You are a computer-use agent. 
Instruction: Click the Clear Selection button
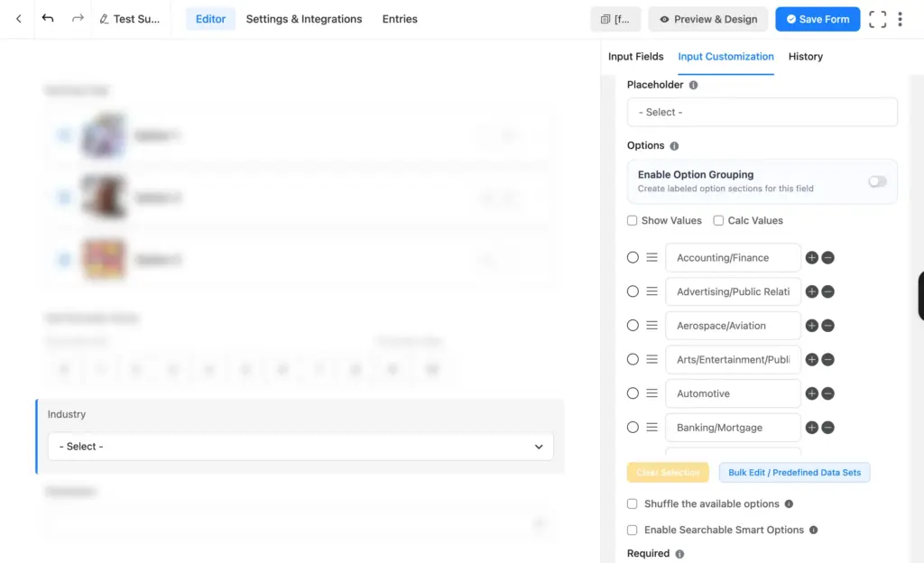(x=668, y=472)
